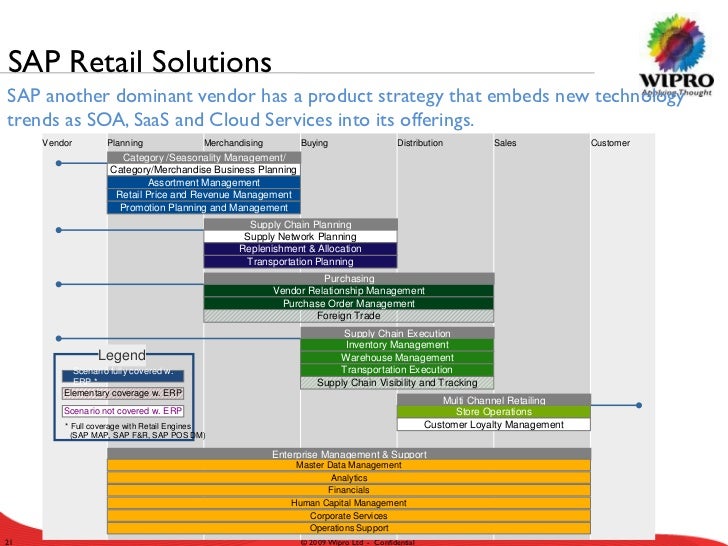The image size is (728, 546).
Task: Click the Legend title
Action: pos(122,355)
